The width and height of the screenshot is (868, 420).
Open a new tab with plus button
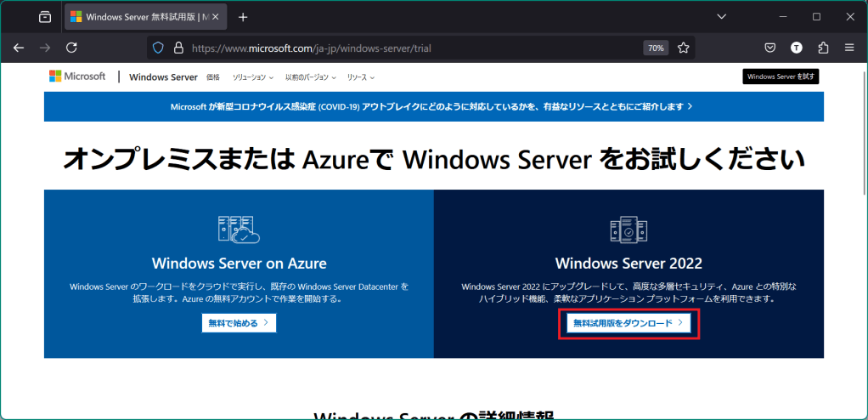coord(243,17)
